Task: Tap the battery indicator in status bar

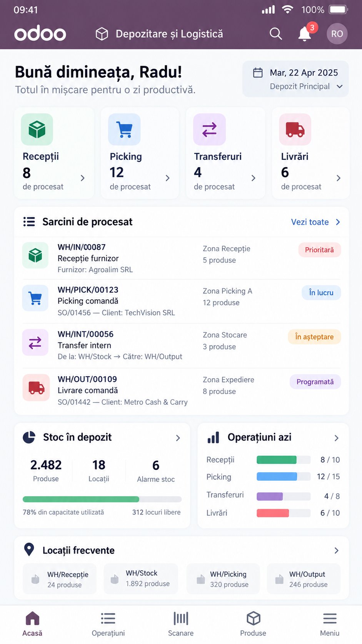Action: tap(339, 10)
